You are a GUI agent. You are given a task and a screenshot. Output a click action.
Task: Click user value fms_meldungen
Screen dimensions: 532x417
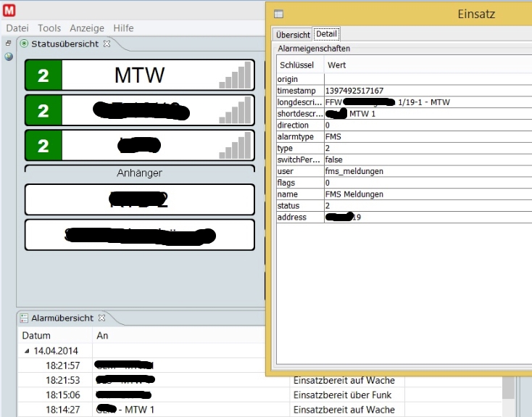click(354, 171)
